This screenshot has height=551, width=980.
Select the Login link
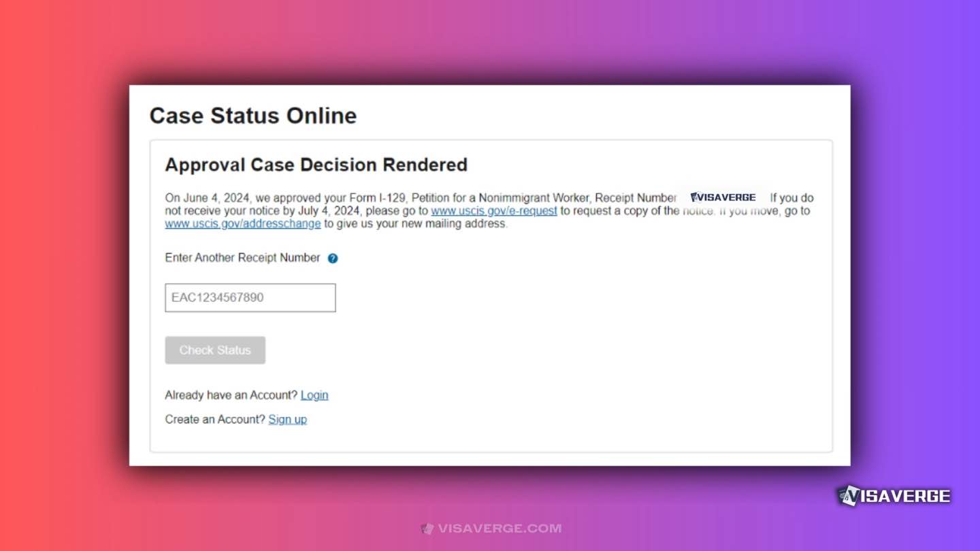pyautogui.click(x=314, y=395)
